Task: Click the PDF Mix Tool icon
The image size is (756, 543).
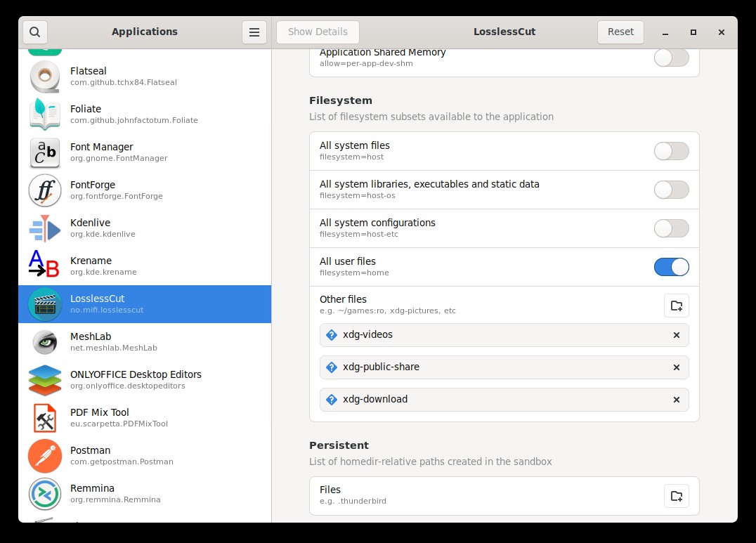Action: [45, 418]
